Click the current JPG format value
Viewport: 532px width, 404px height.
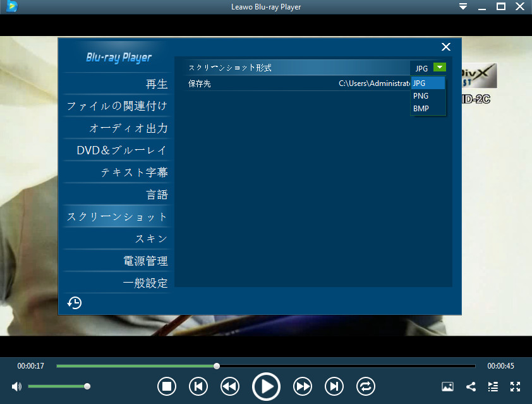pos(421,68)
